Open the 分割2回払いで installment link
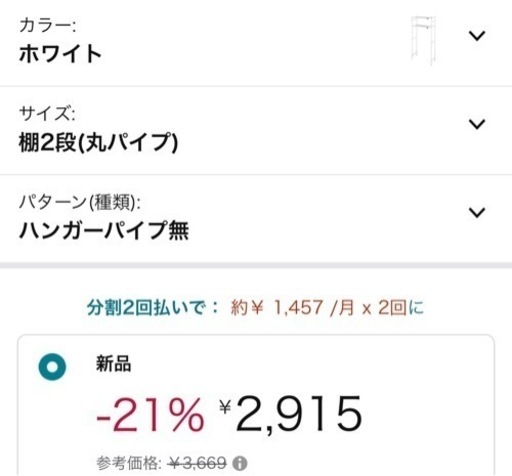The width and height of the screenshot is (512, 476). (x=153, y=307)
